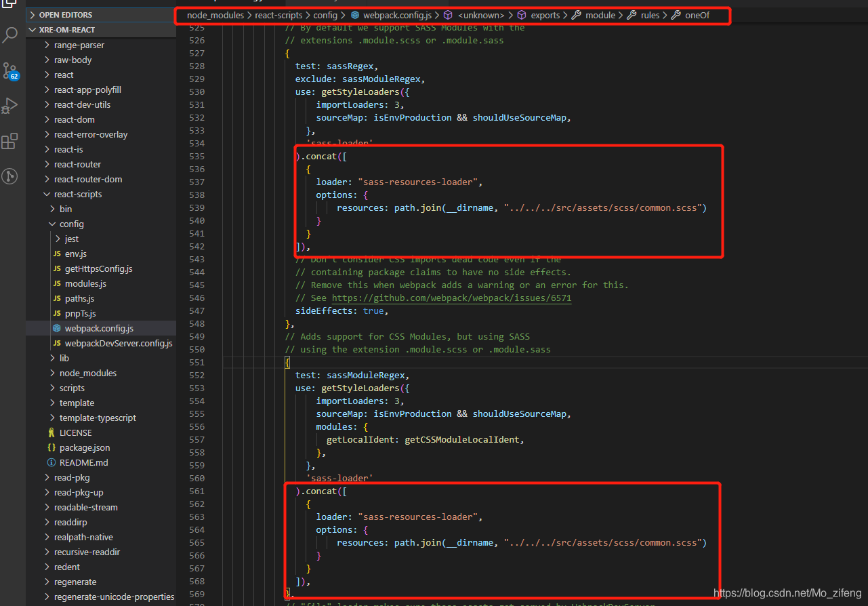Open the github webpack issues 6571 link
The width and height of the screenshot is (868, 606).
[451, 298]
